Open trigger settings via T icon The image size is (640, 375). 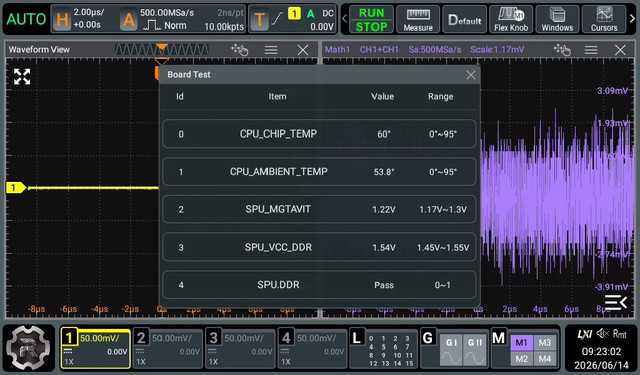pyautogui.click(x=259, y=19)
